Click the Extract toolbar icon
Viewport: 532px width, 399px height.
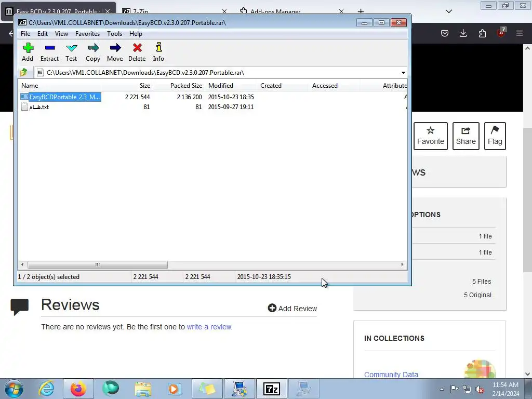[49, 52]
